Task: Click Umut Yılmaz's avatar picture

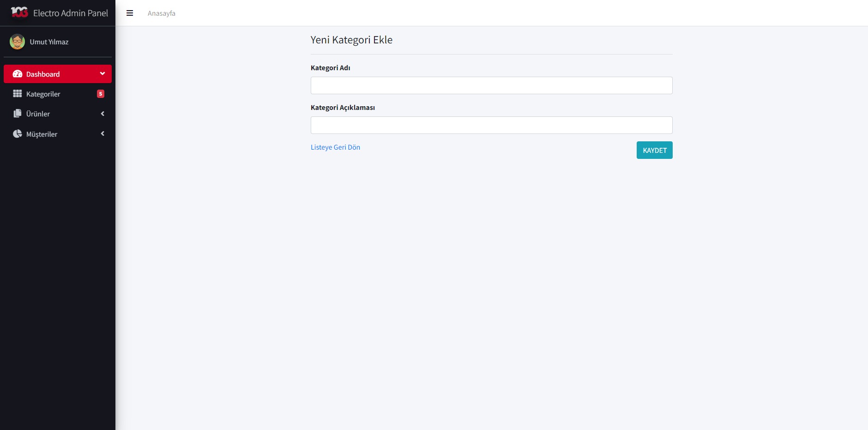Action: pyautogui.click(x=18, y=42)
